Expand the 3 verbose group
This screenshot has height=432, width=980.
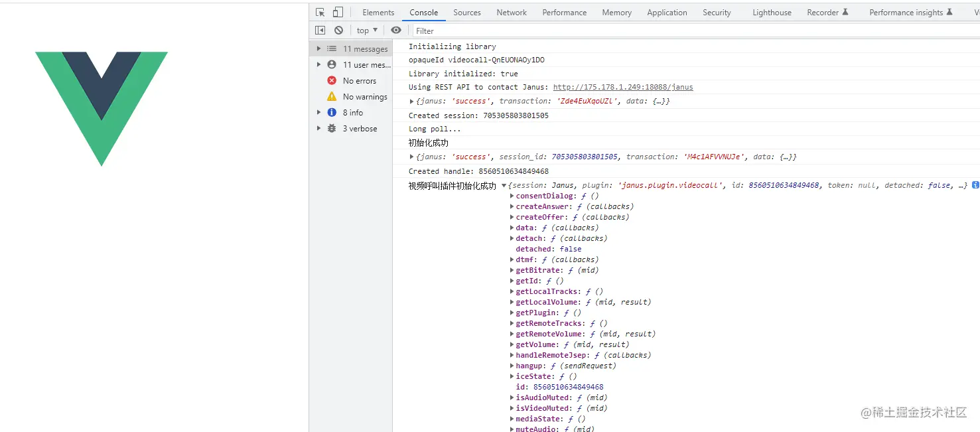[318, 128]
